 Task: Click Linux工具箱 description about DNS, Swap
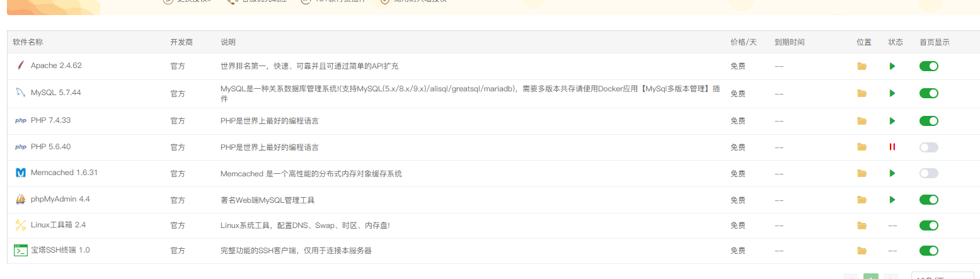pyautogui.click(x=305, y=225)
